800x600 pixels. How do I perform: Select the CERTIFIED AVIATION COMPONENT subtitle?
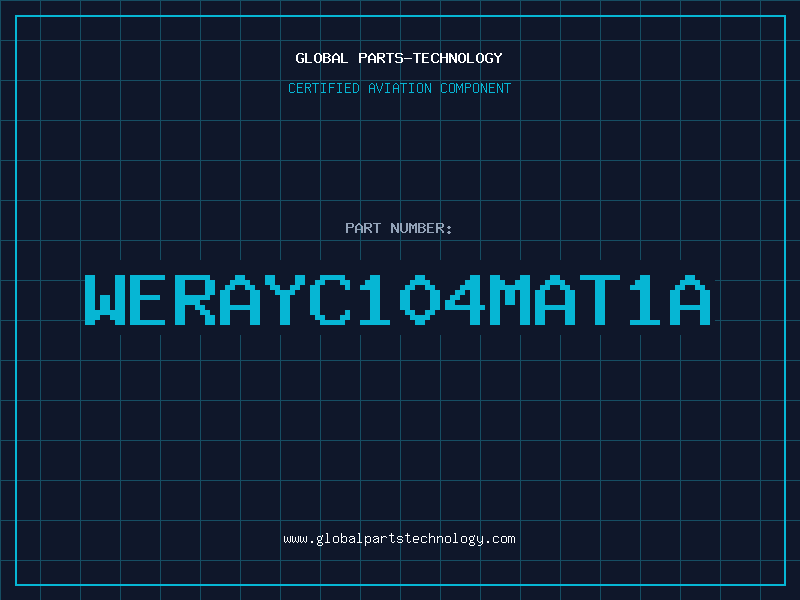tap(399, 88)
